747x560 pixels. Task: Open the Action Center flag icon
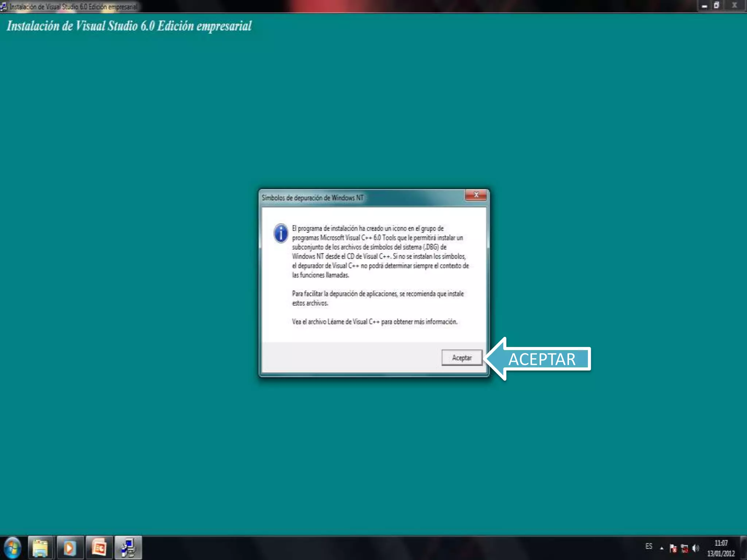click(x=673, y=548)
